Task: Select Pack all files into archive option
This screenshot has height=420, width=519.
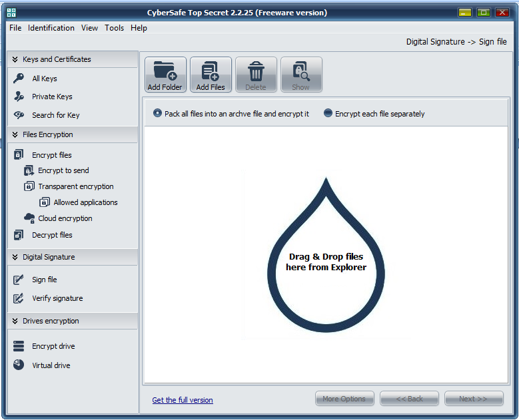Action: (158, 114)
